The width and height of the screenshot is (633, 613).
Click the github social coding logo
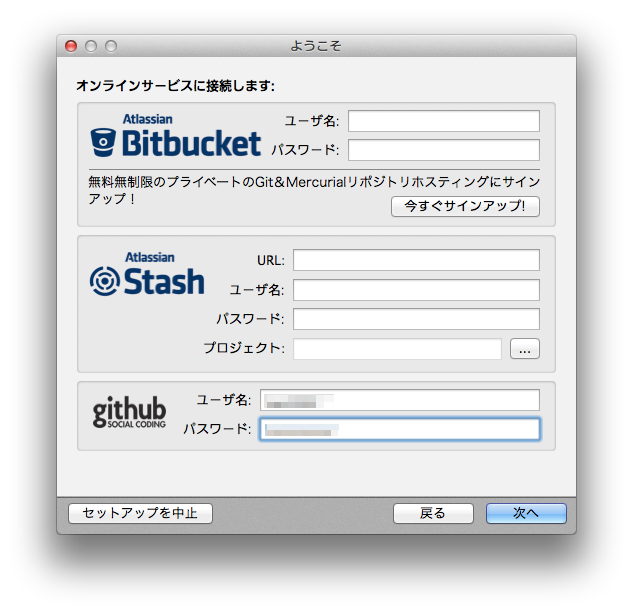click(x=129, y=412)
